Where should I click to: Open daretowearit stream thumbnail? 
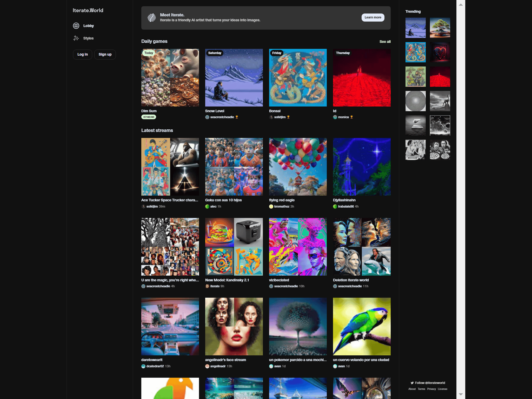point(170,327)
